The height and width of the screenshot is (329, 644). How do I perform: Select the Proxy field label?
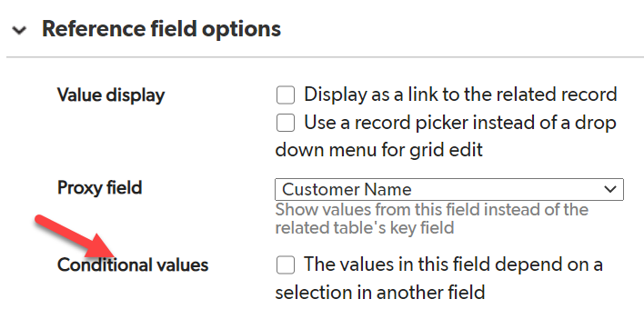coord(100,188)
